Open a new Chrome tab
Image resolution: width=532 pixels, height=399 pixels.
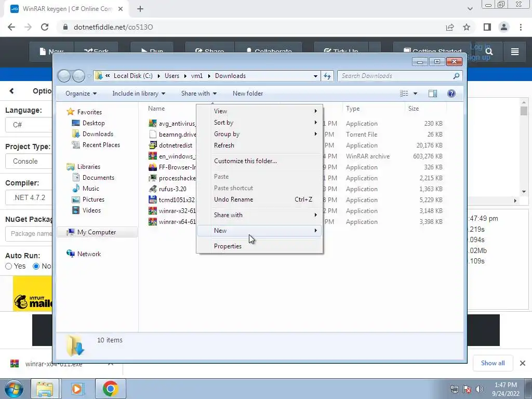tap(140, 9)
